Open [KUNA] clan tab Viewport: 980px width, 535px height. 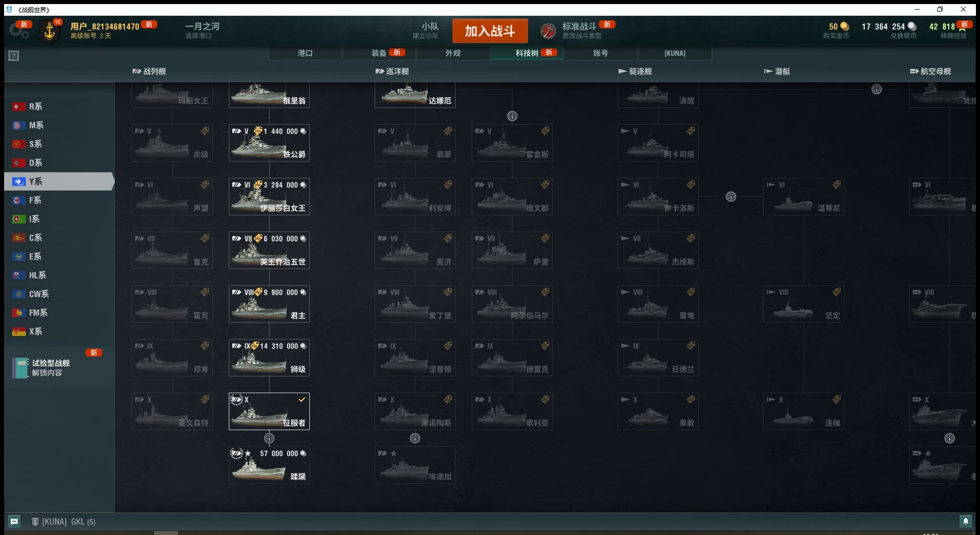(675, 53)
